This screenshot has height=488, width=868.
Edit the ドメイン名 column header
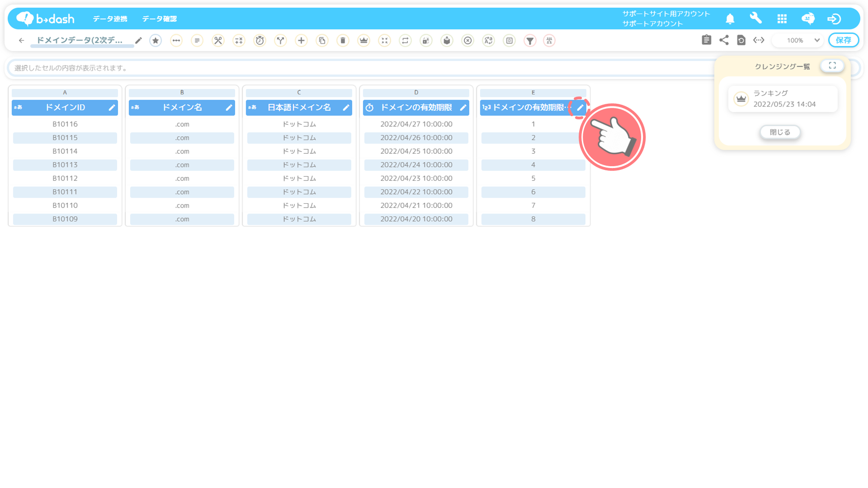tap(229, 107)
